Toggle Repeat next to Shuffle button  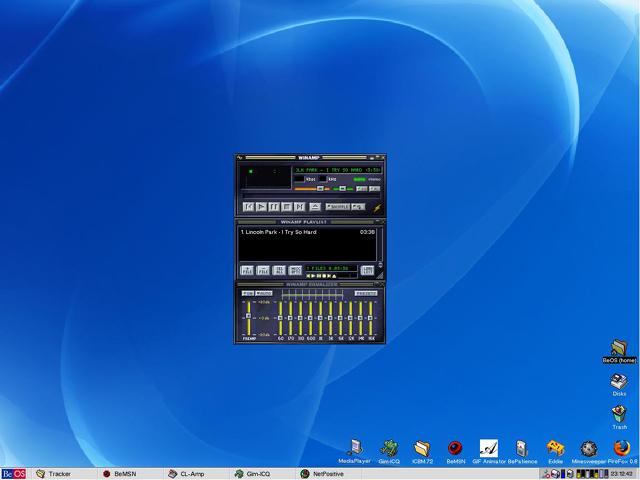click(358, 207)
